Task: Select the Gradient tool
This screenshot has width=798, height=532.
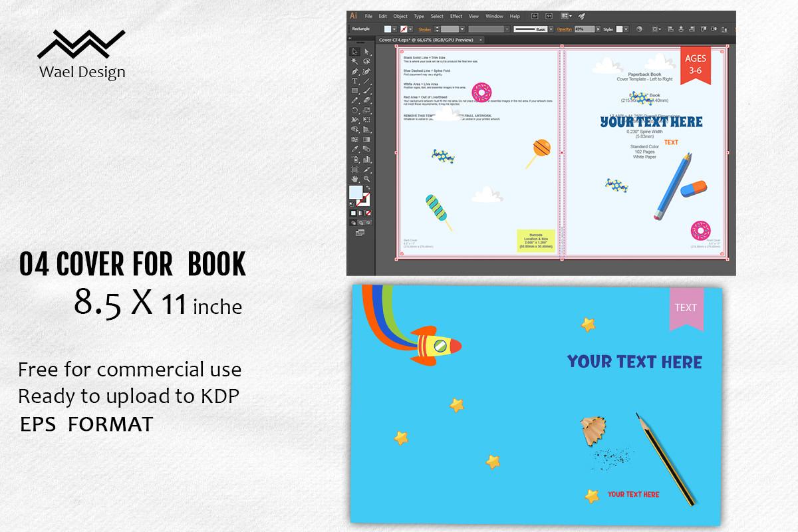Action: coord(366,140)
